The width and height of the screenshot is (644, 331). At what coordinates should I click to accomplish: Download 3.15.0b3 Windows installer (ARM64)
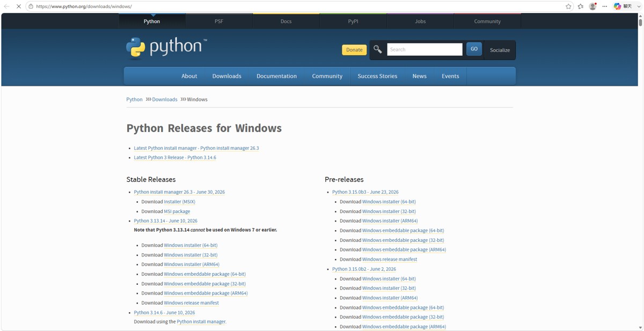coord(390,221)
